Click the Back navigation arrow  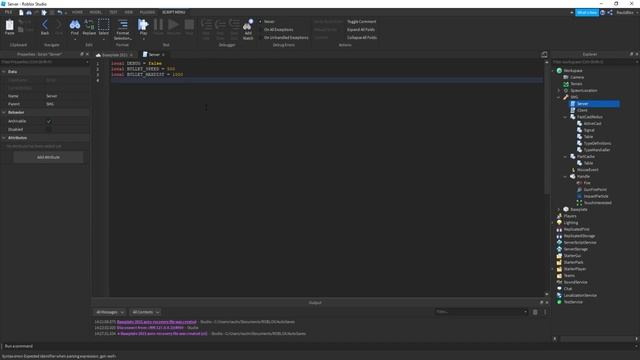45,24
